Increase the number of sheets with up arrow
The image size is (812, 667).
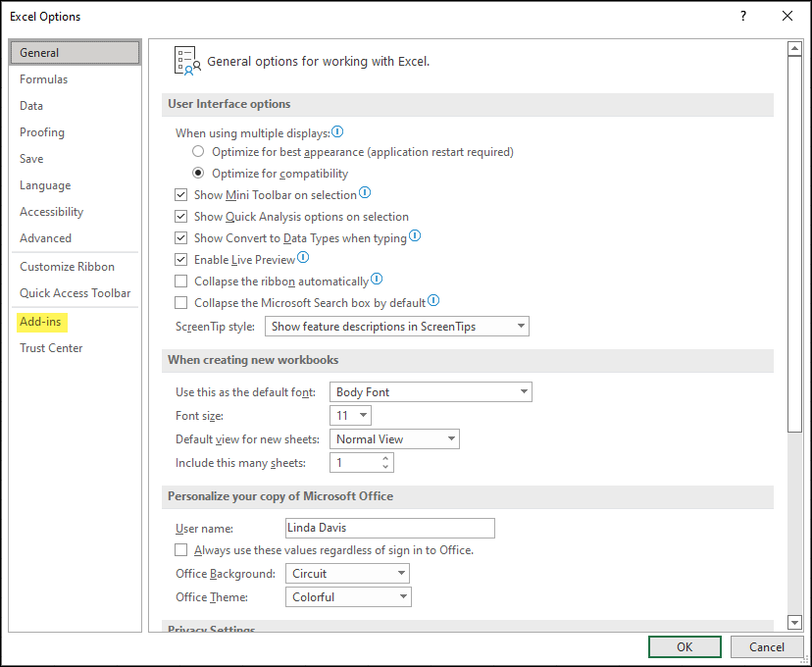[x=385, y=458]
